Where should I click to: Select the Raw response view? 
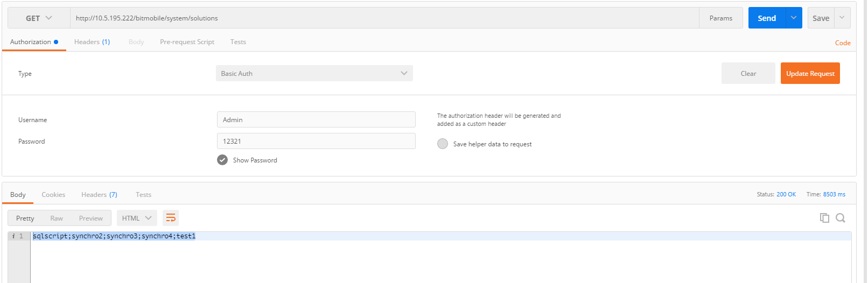[57, 218]
